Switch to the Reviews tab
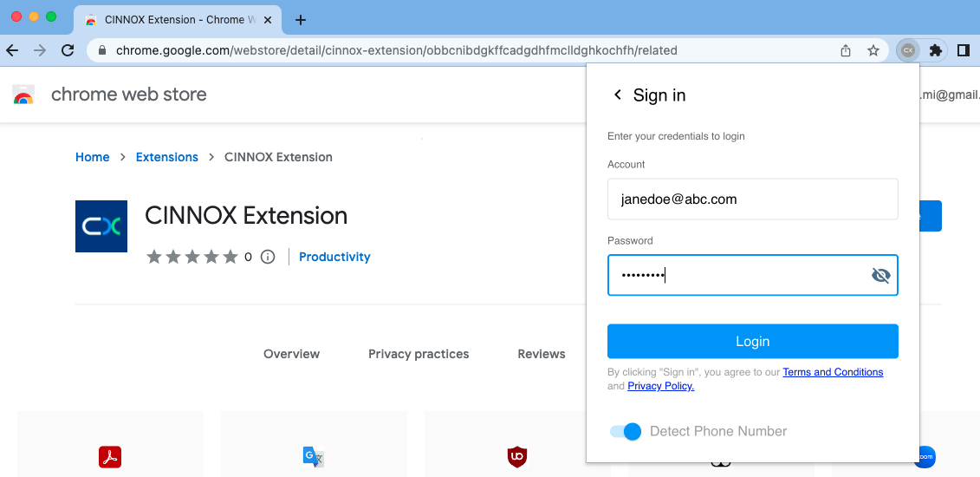The width and height of the screenshot is (980, 477). click(542, 354)
